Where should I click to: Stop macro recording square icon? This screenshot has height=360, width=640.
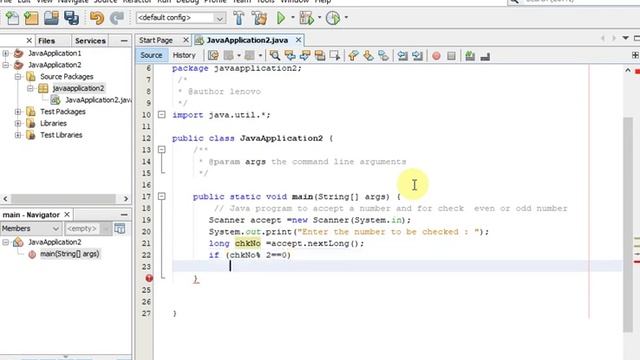click(451, 56)
